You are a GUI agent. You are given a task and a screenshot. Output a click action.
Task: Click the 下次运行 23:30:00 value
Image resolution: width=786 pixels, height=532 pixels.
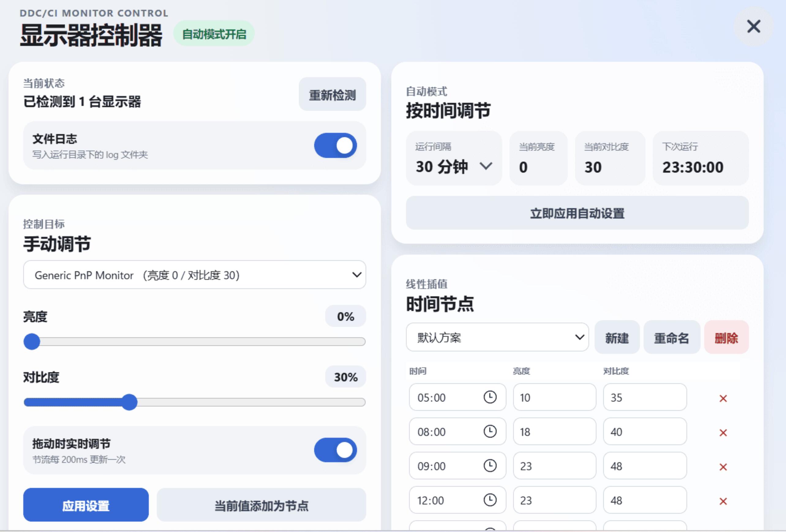(x=693, y=167)
